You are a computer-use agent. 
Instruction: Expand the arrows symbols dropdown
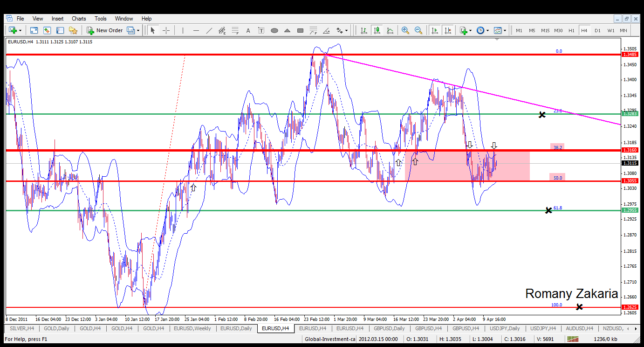pos(347,31)
